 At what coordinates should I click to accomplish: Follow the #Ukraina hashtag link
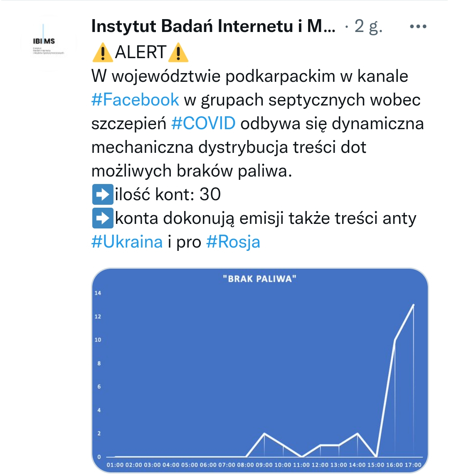click(x=127, y=242)
